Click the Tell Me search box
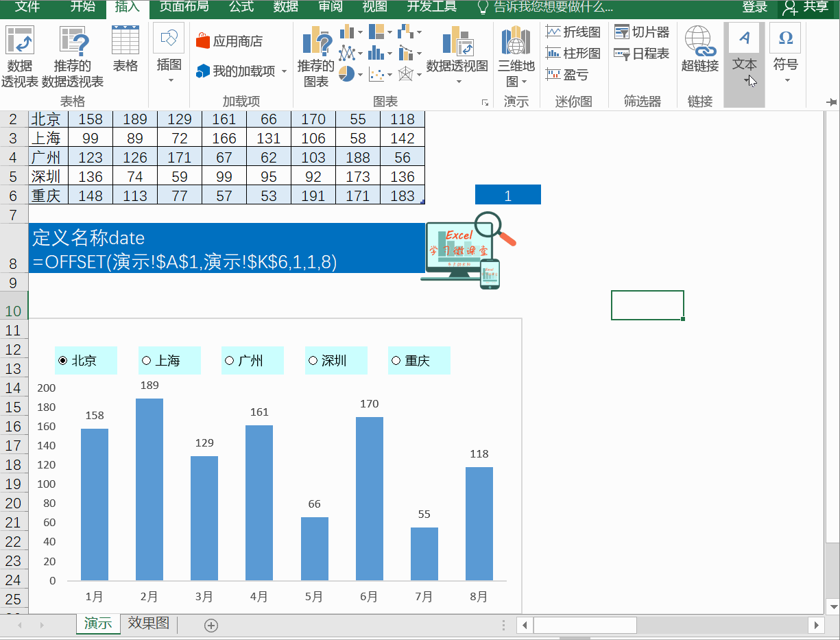 coord(545,8)
